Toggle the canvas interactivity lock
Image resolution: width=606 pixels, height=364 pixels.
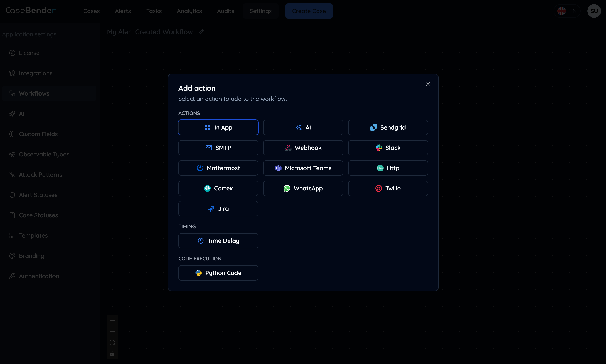tap(112, 354)
